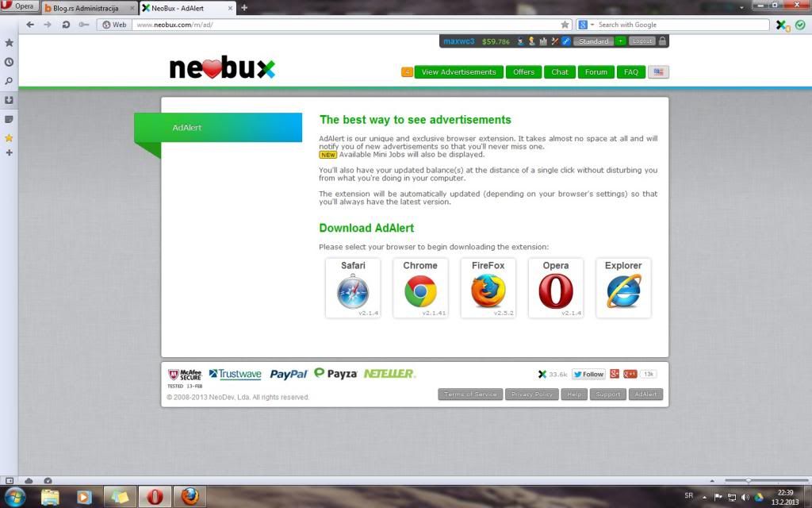The height and width of the screenshot is (508, 812).
Task: Download AdAlert for Chrome
Action: pos(420,287)
